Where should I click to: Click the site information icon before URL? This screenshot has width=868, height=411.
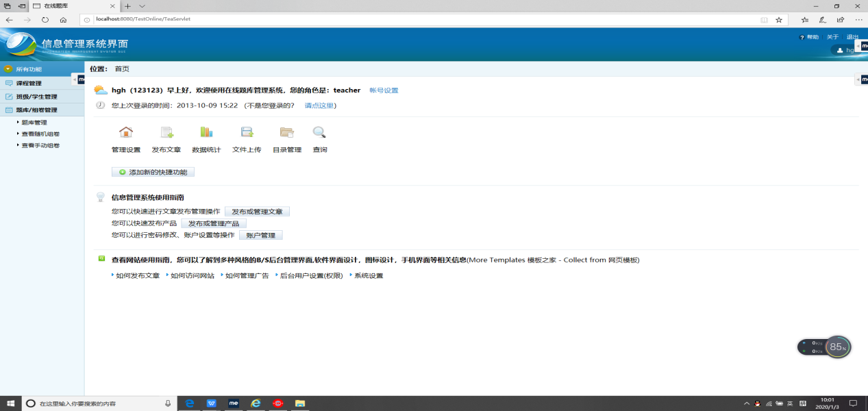tap(87, 19)
